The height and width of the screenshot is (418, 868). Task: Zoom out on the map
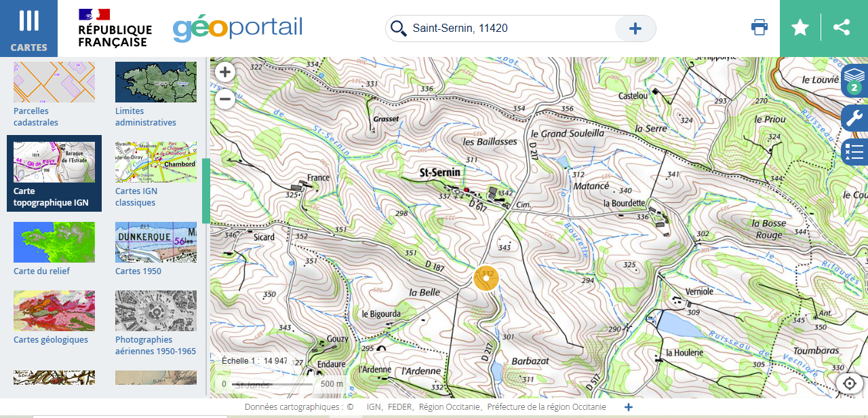click(225, 100)
